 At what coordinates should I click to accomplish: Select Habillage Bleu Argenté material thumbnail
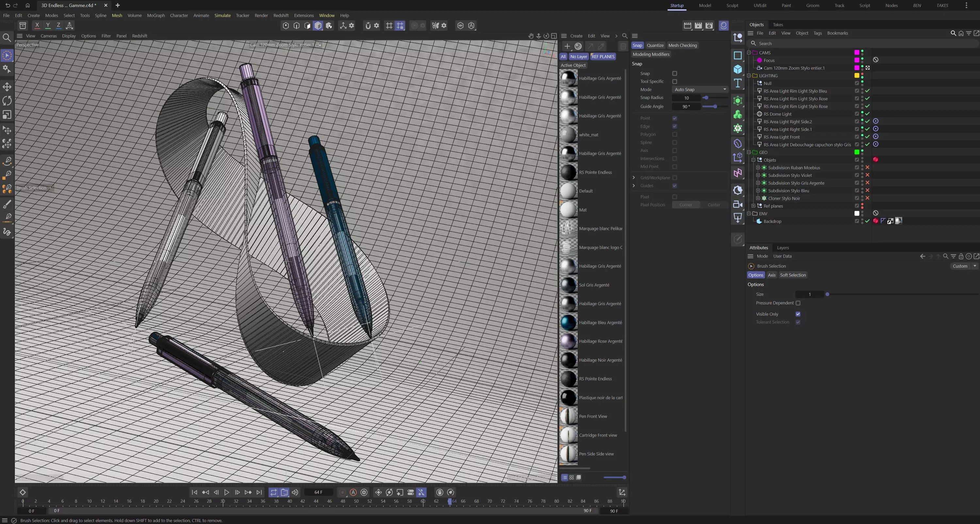568,323
